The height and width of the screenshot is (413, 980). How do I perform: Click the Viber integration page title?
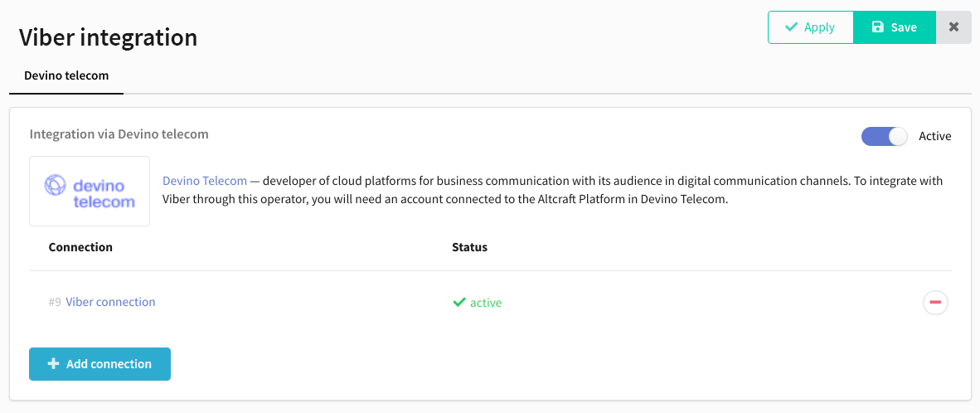point(108,37)
